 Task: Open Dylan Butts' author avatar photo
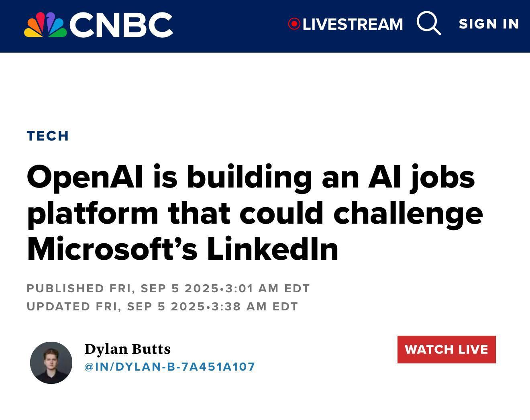point(51,363)
